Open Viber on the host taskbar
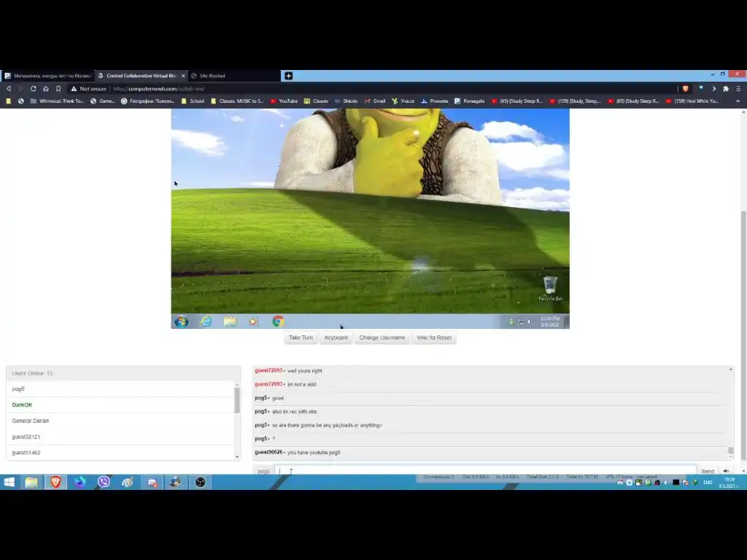 (x=104, y=483)
